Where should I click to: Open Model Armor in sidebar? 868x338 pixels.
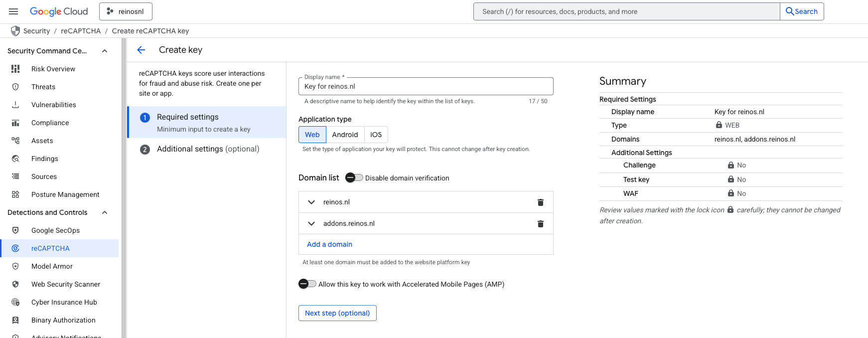click(x=52, y=266)
